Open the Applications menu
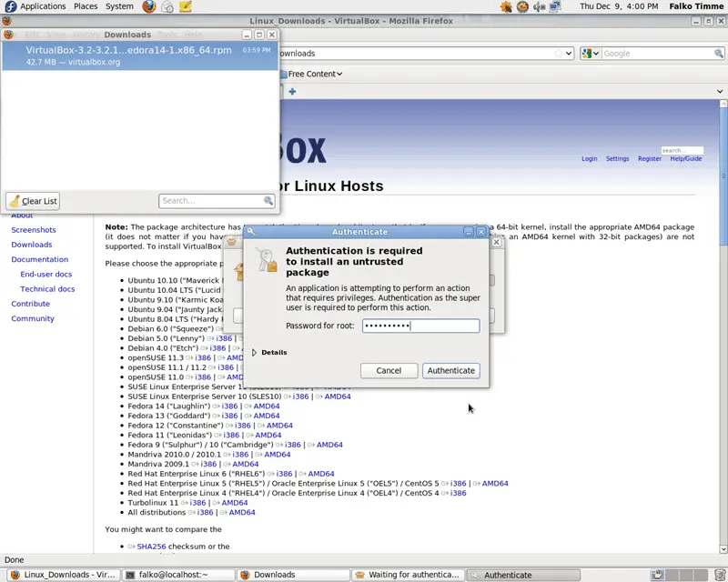The height and width of the screenshot is (582, 728). 43,6
